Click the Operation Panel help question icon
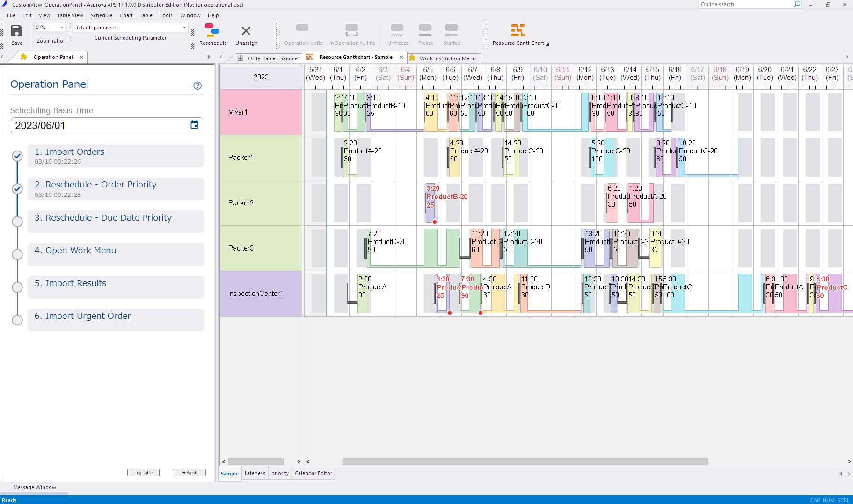Viewport: 853px width, 504px height. pyautogui.click(x=197, y=86)
